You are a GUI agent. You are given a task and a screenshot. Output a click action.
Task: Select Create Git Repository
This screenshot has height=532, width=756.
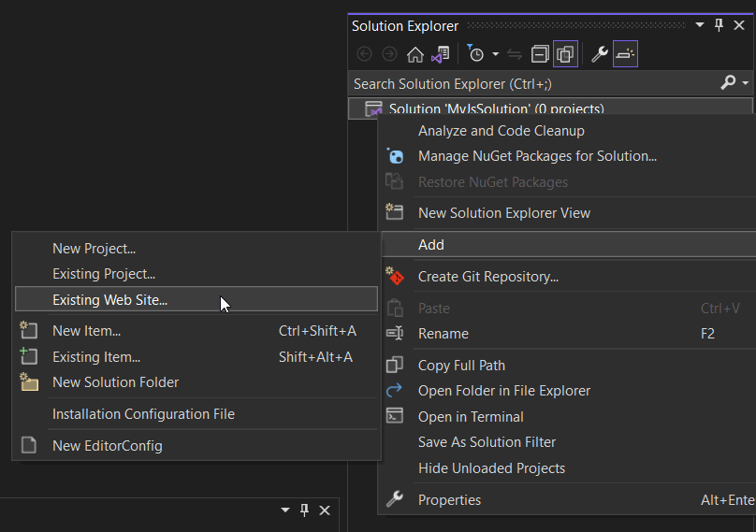coord(487,277)
